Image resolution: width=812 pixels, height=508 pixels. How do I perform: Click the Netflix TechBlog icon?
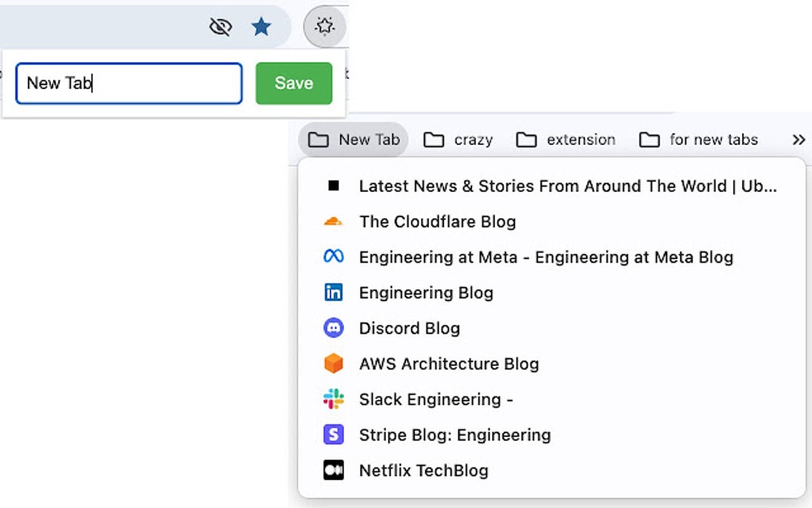click(334, 470)
